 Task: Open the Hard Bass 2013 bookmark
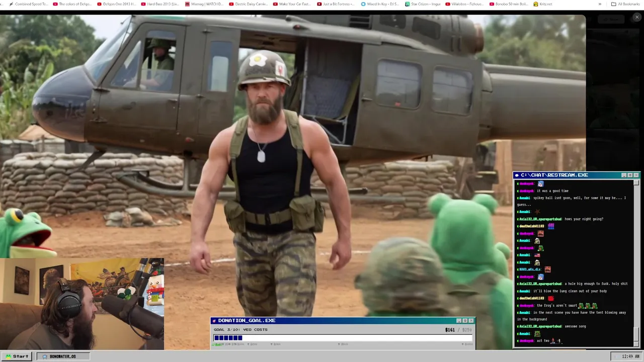[x=160, y=4]
